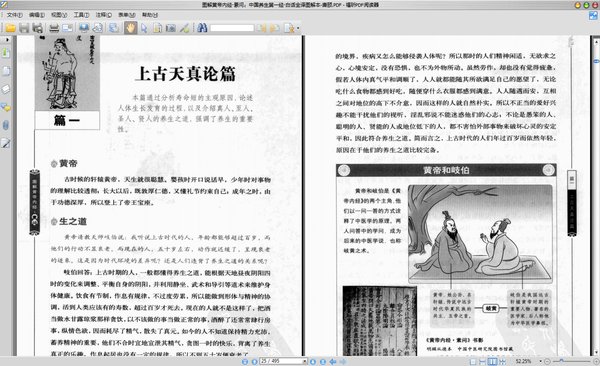Viewport: 600px width, 366px height.
Task: Click the Save As icon next to Save
Action: 38,28
